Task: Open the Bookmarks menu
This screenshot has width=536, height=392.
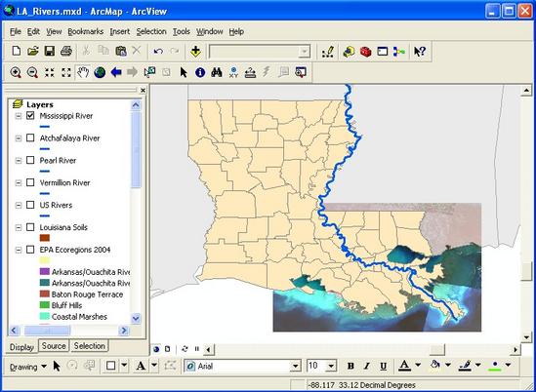Action: tap(86, 31)
